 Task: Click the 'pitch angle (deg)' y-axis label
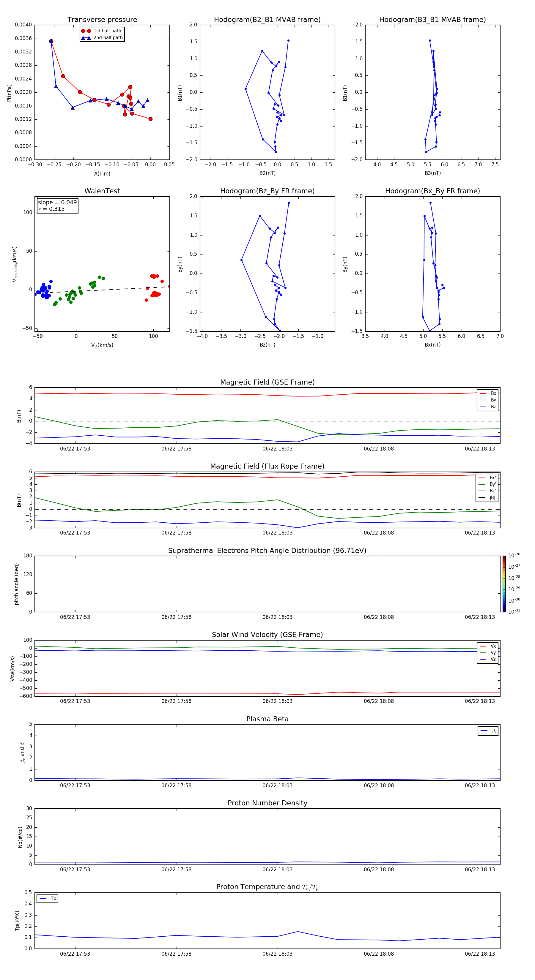pos(16,584)
